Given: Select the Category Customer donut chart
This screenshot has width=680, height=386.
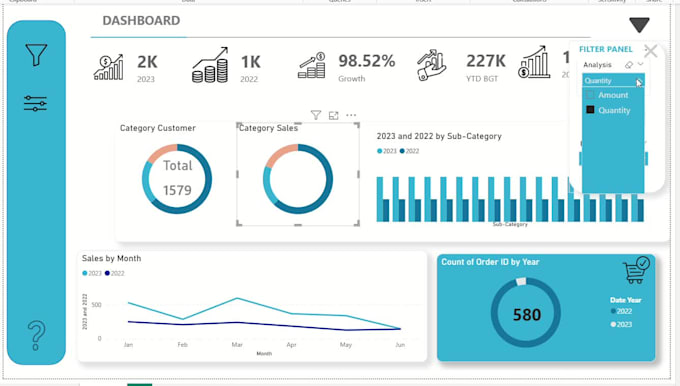Looking at the screenshot, I should [177, 179].
